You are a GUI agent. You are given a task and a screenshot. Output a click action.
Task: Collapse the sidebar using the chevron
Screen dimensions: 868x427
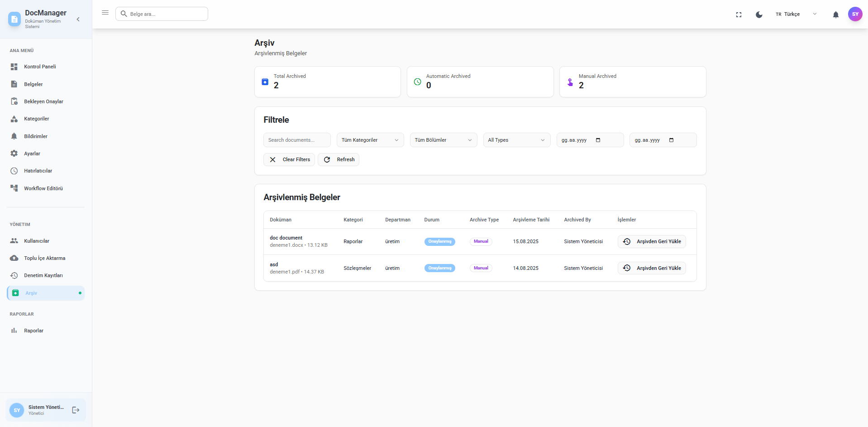point(78,19)
